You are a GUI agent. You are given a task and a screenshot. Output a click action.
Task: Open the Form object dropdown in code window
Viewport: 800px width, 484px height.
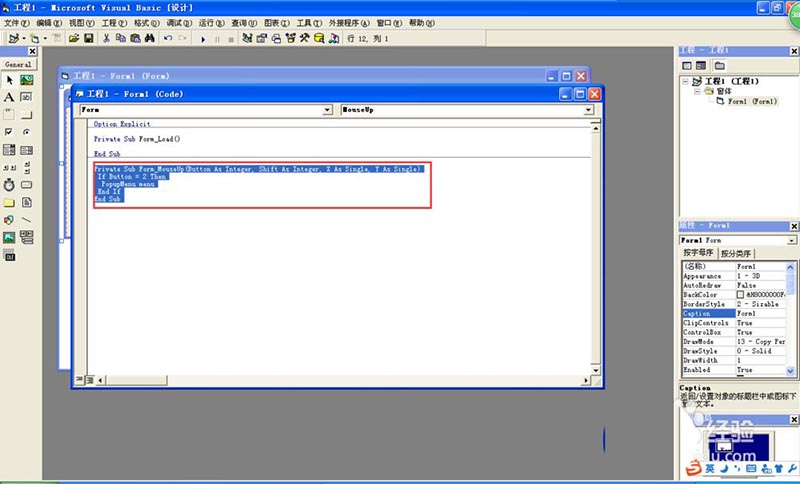(328, 110)
